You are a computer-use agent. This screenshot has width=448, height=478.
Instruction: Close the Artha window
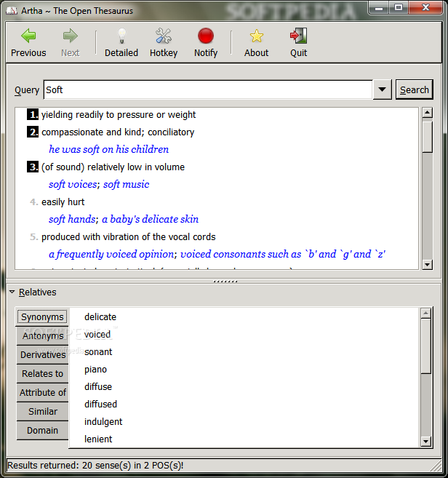tap(425, 7)
